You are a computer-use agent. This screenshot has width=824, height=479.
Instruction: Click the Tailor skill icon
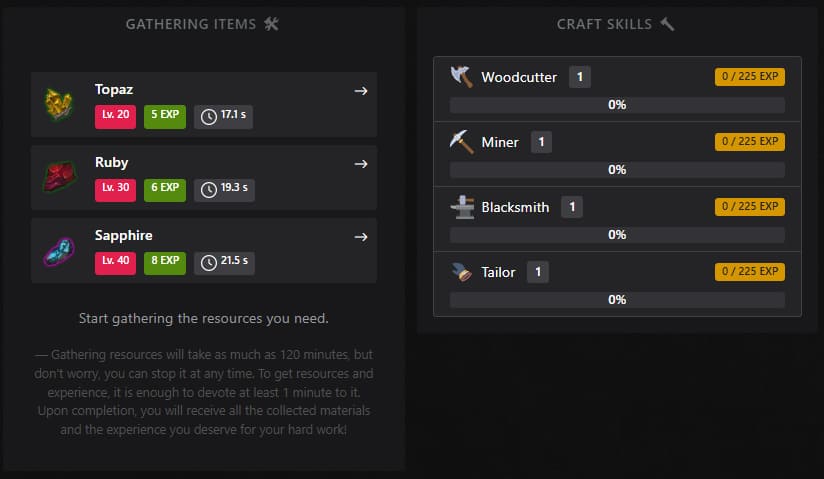[x=461, y=272]
